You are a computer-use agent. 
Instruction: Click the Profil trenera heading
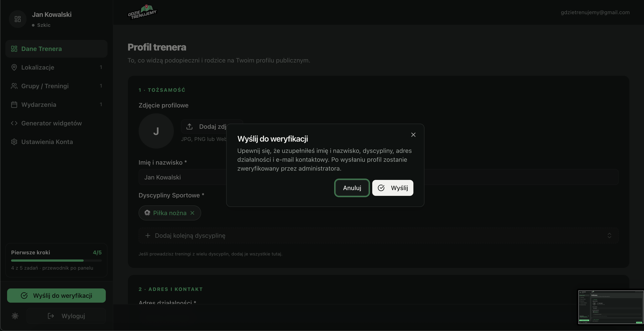pos(157,47)
